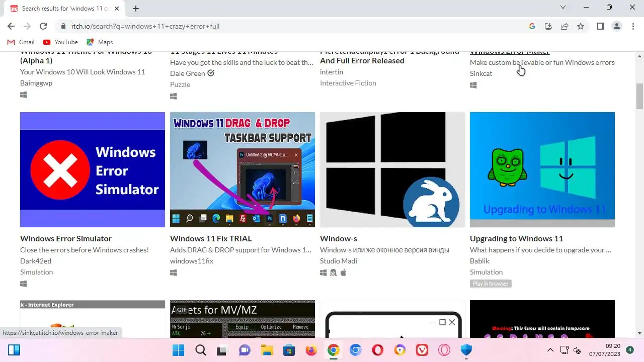View site information lock icon

click(x=63, y=26)
